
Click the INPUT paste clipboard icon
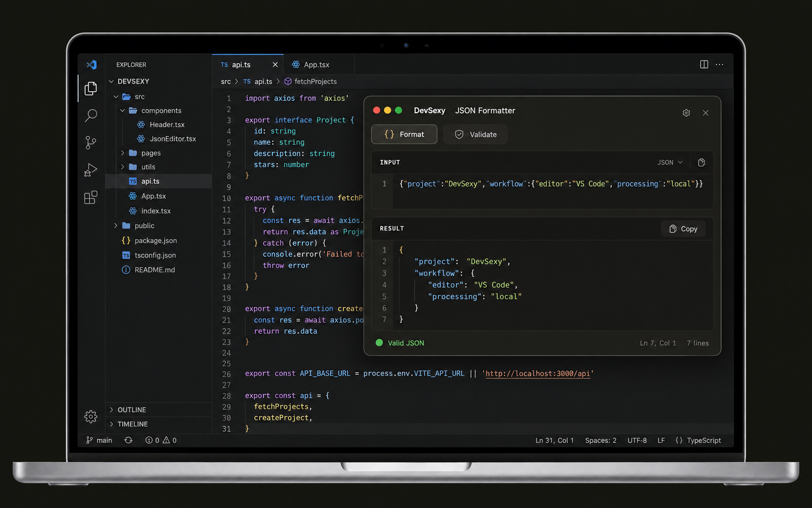(701, 162)
